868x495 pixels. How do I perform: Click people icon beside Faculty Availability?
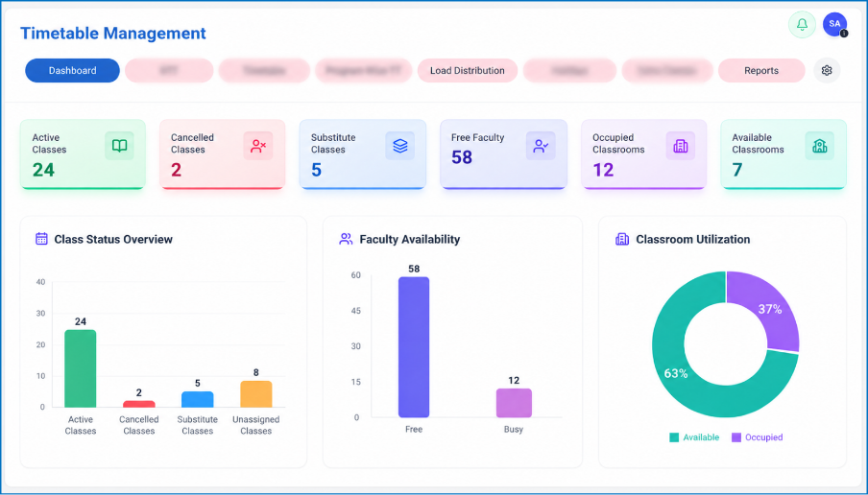point(346,239)
